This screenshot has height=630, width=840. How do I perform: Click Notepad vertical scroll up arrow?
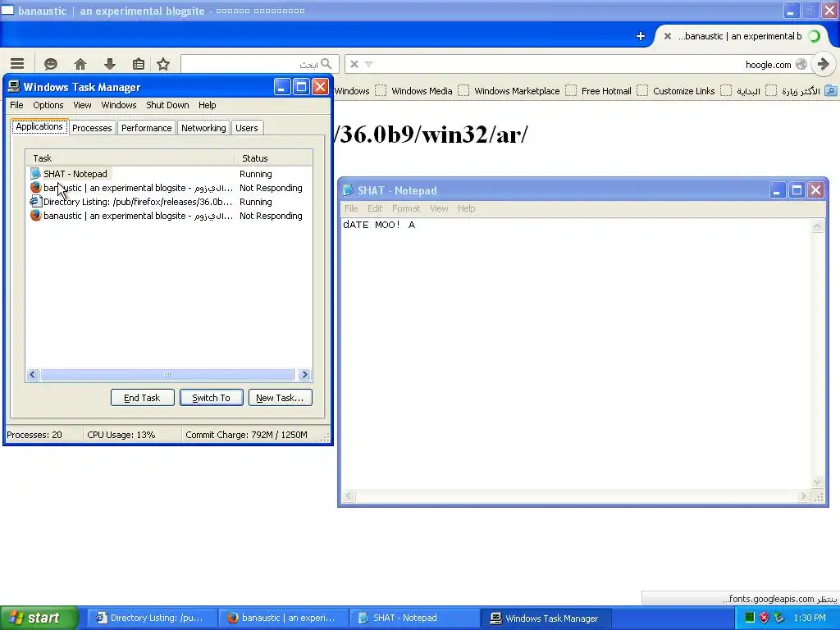click(818, 226)
